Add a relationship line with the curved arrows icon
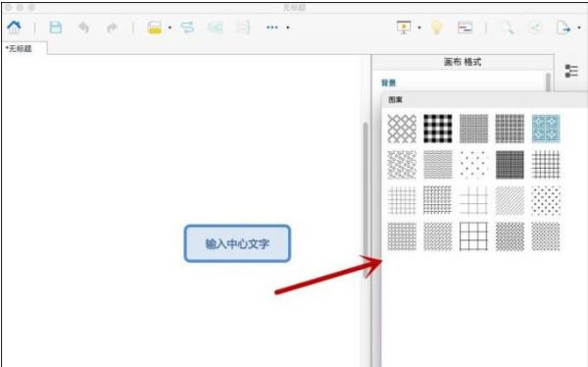This screenshot has height=367, width=588. [x=187, y=27]
